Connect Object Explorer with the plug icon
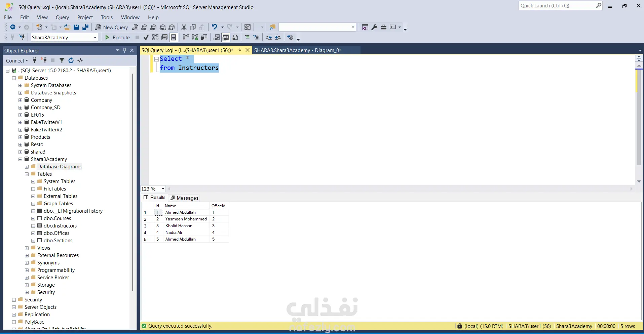Viewport: 644px width, 334px height. (35, 60)
